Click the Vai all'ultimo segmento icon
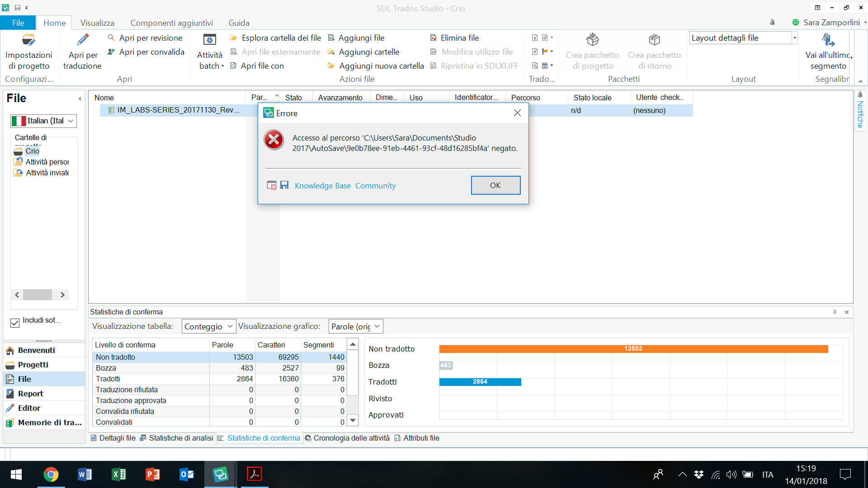 pos(828,40)
